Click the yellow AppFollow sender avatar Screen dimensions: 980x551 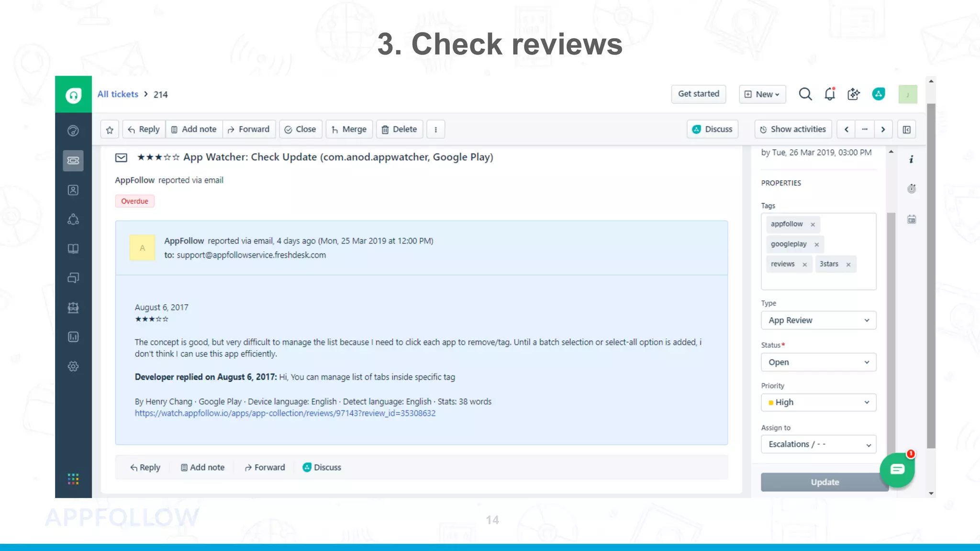pos(142,248)
